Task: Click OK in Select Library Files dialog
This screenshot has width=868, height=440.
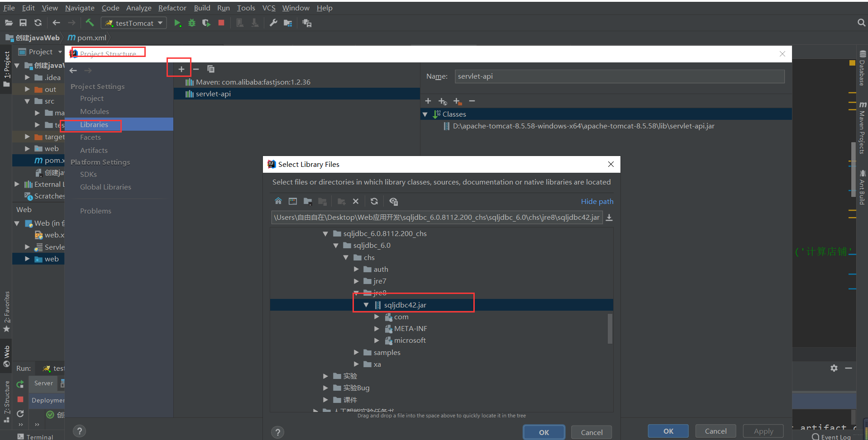Action: tap(544, 432)
